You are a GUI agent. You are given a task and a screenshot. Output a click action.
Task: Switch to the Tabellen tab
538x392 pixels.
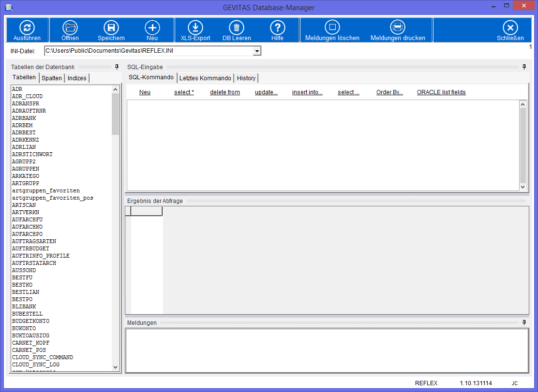pos(24,77)
